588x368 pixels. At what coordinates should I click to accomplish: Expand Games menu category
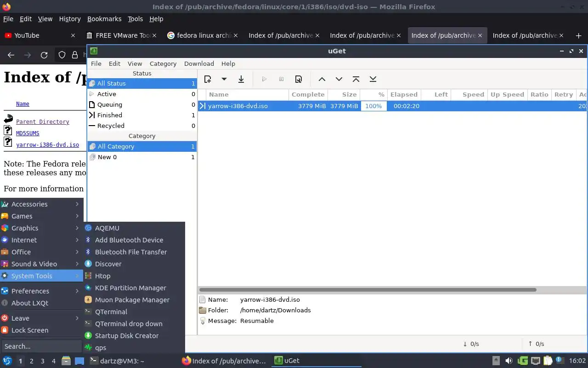(41, 216)
